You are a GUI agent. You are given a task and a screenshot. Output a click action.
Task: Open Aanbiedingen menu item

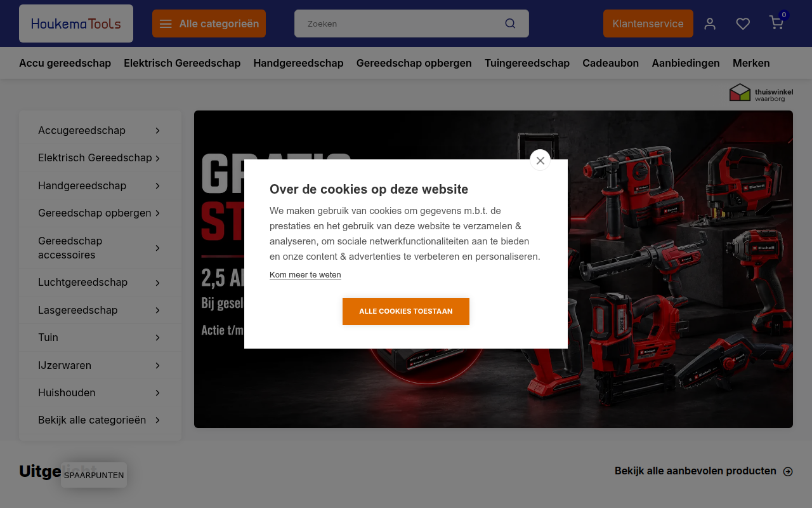tap(686, 63)
